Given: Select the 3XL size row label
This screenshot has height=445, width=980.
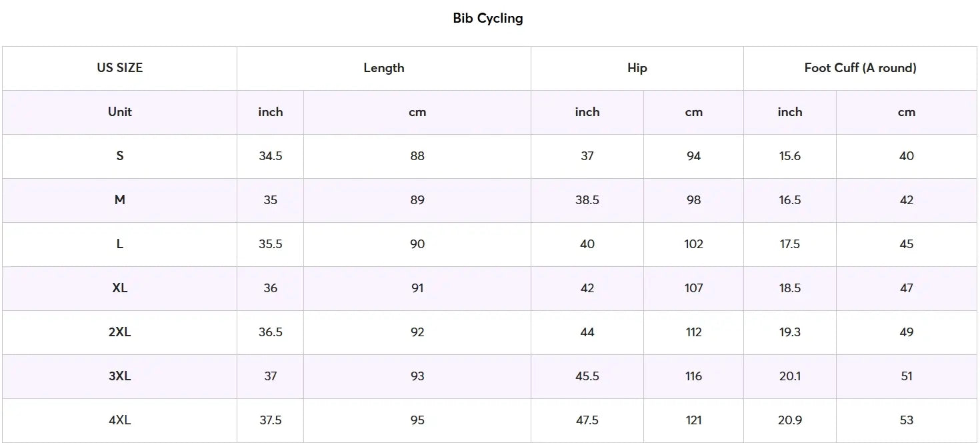Looking at the screenshot, I should [x=120, y=376].
